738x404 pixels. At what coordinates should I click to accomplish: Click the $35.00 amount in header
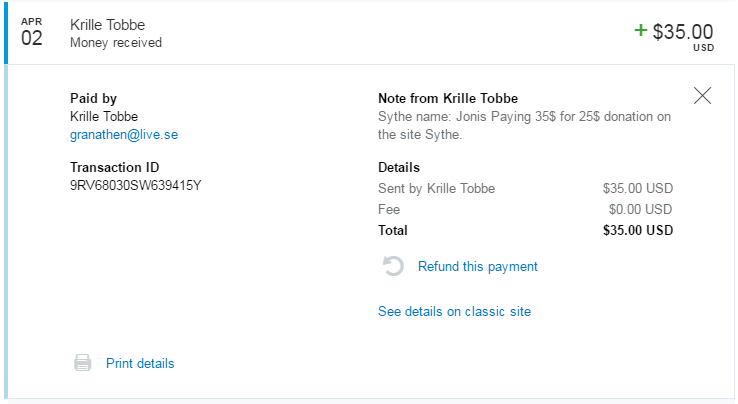[x=683, y=32]
